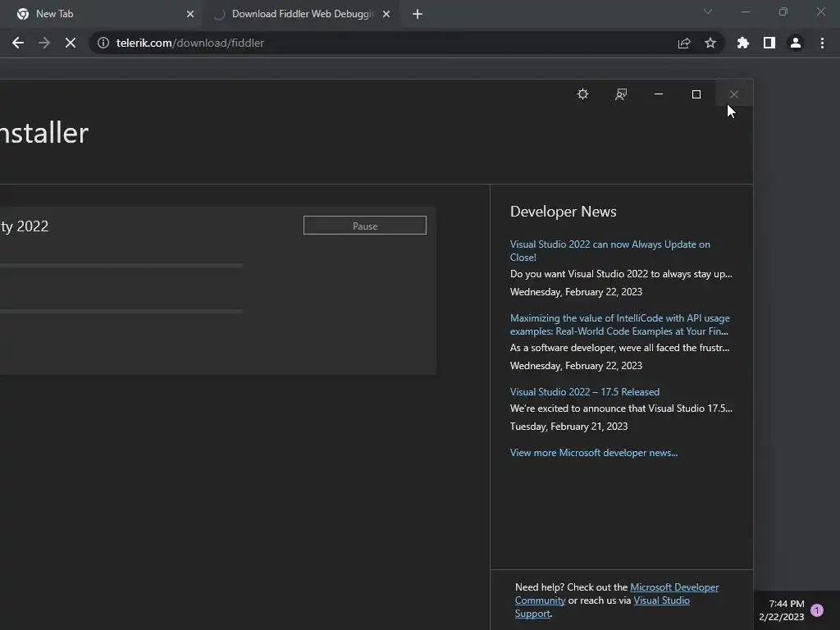Minimize the Visual Studio Installer window
Screen dimensions: 840x630
tap(659, 94)
